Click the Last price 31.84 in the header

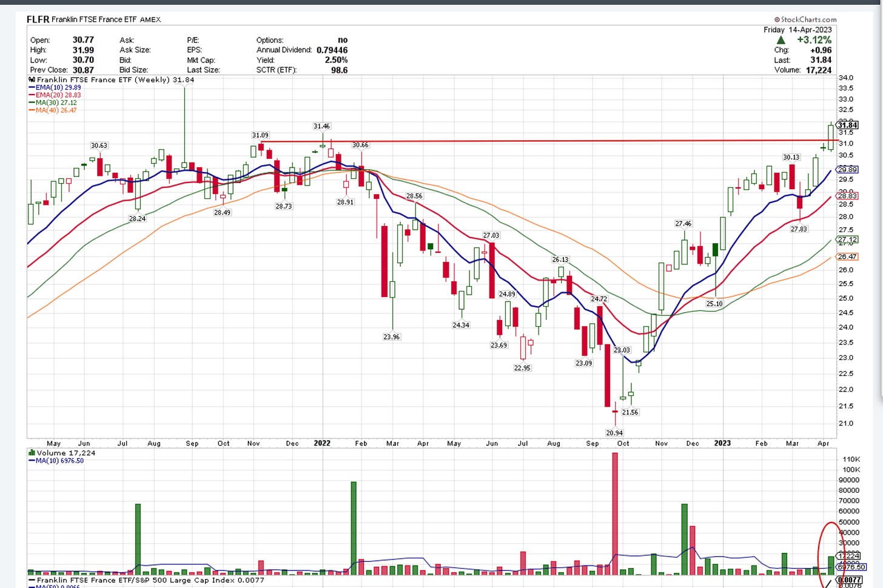821,60
